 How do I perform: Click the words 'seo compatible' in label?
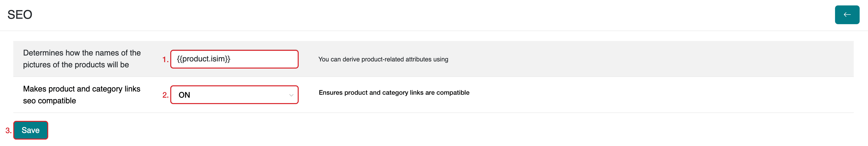(x=49, y=101)
